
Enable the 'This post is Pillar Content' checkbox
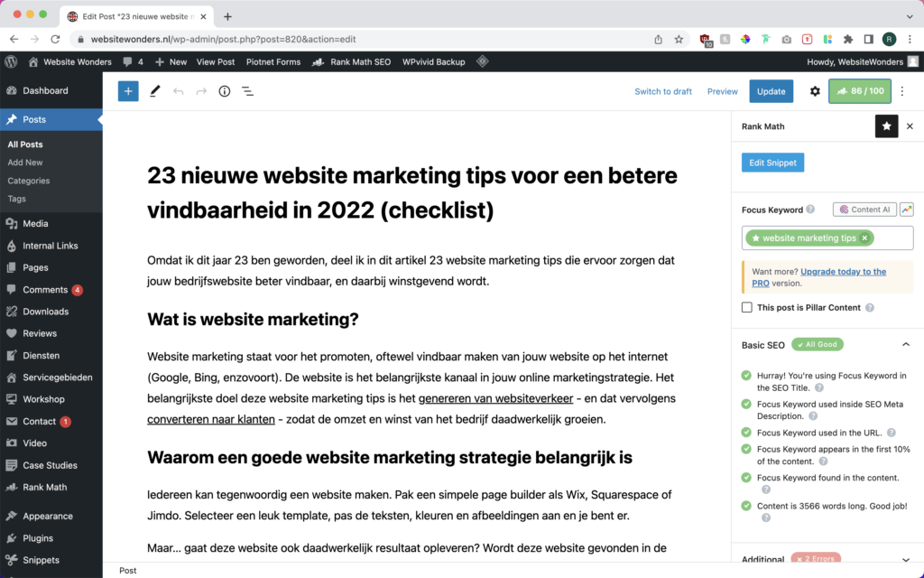pyautogui.click(x=746, y=307)
